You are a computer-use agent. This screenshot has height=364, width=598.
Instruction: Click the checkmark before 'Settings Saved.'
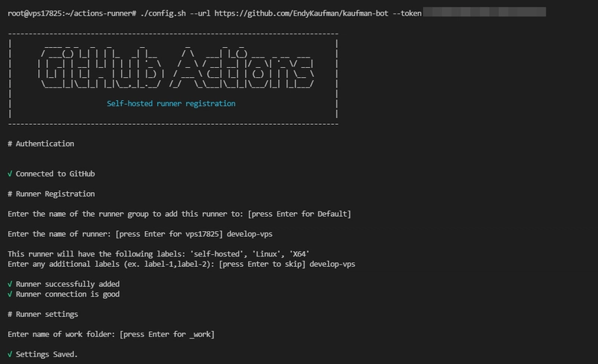[10, 354]
